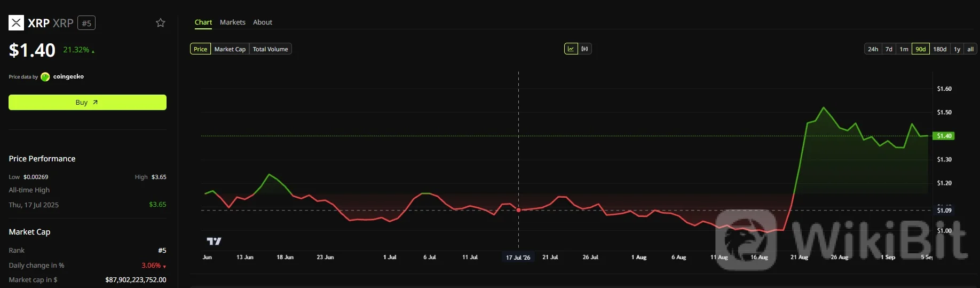The image size is (980, 288).
Task: Click the 17 Jul '26 date marker
Action: click(518, 258)
